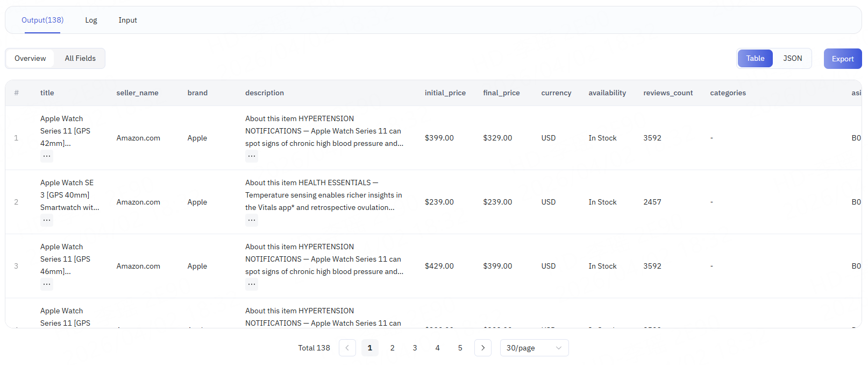Viewport: 868px width, 365px height.
Task: Click the final_price column header
Action: pyautogui.click(x=501, y=93)
